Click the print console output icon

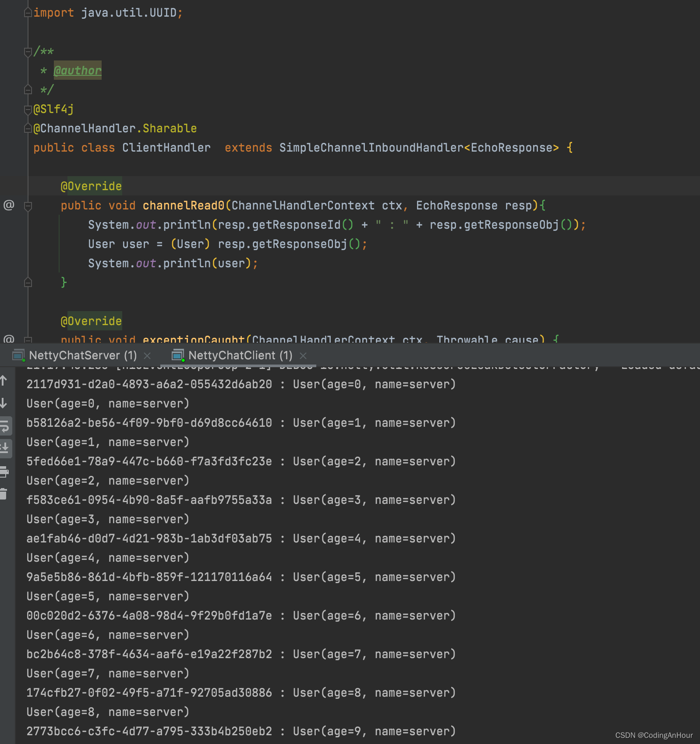coord(4,471)
